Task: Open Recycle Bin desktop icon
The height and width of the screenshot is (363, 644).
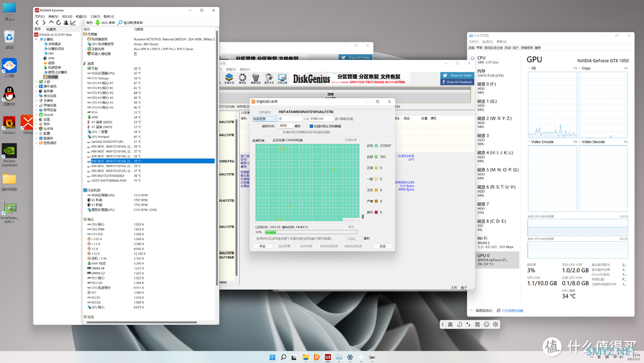Action: coord(9,40)
